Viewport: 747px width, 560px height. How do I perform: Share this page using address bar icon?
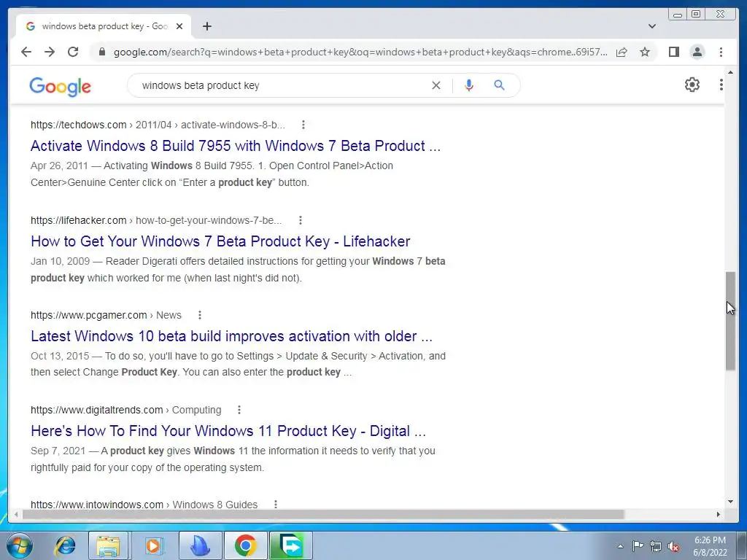pos(622,52)
